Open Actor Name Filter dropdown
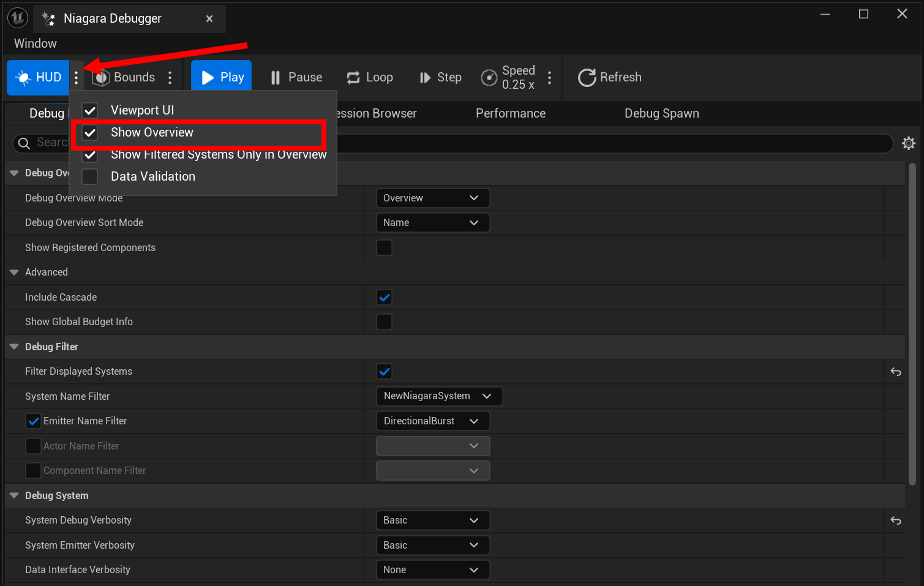 (432, 446)
